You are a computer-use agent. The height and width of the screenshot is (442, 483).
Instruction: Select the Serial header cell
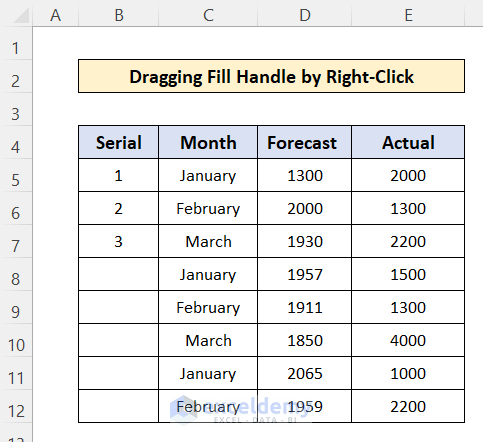pos(119,142)
